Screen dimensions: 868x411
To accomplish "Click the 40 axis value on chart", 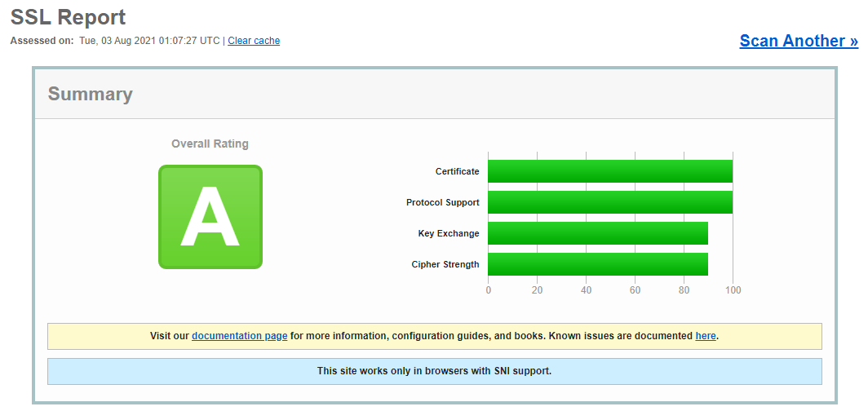I will (587, 290).
